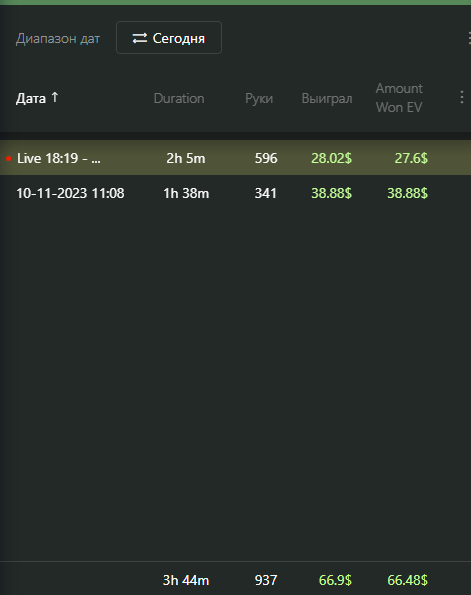Select the 10-11-2023 11:08 session row
This screenshot has height=595, width=471.
[235, 193]
